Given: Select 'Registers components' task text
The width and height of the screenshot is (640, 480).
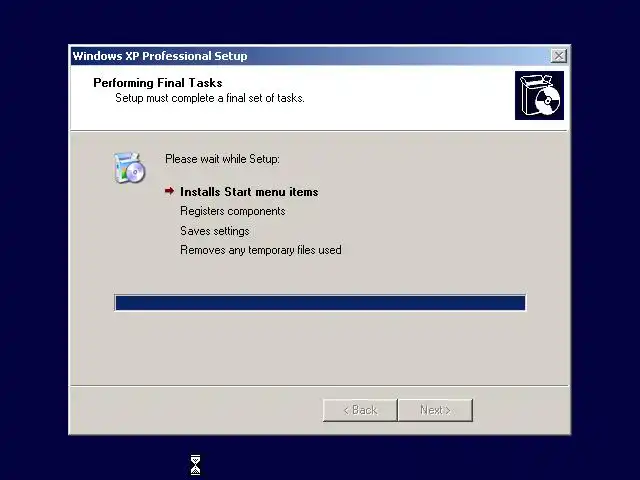Looking at the screenshot, I should click(x=233, y=211).
